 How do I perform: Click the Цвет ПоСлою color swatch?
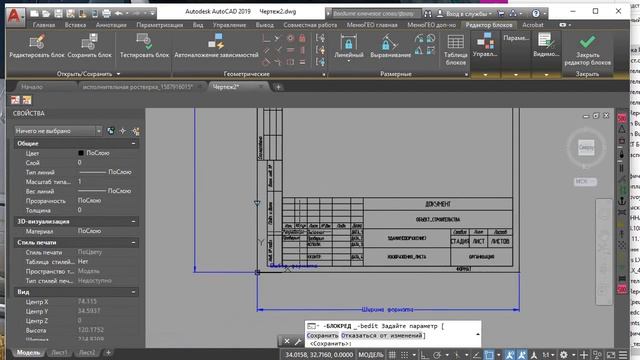(81, 153)
